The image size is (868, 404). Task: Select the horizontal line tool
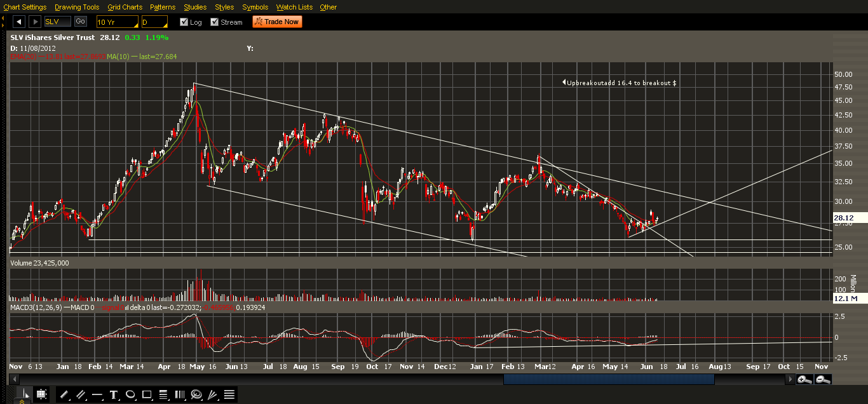(97, 394)
